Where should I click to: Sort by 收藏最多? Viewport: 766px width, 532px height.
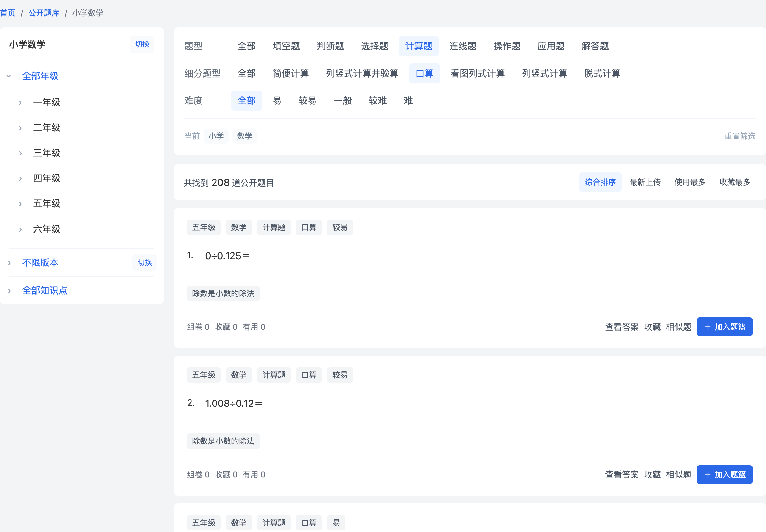pos(735,182)
